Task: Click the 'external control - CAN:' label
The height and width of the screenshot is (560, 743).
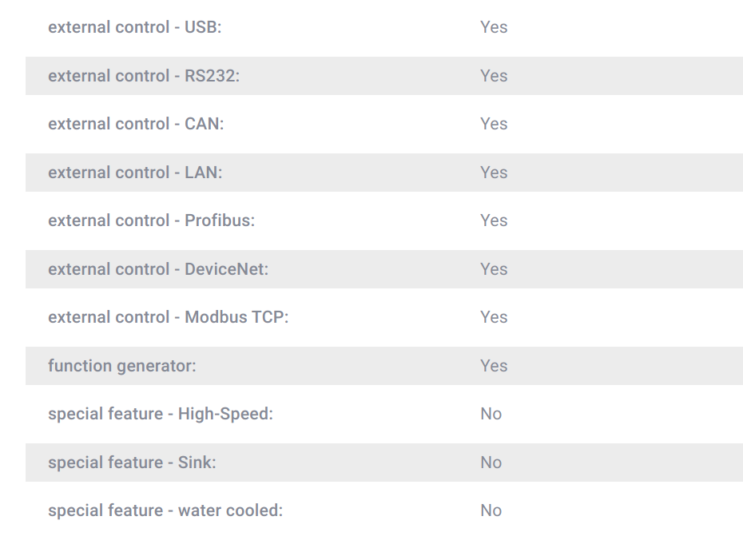Action: click(136, 124)
